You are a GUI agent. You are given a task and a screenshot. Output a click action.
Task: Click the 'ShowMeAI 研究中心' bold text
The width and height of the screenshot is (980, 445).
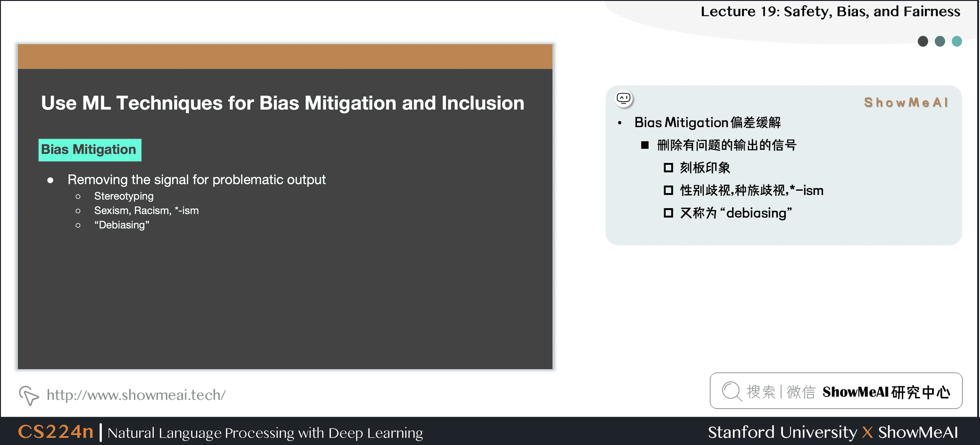tap(886, 392)
